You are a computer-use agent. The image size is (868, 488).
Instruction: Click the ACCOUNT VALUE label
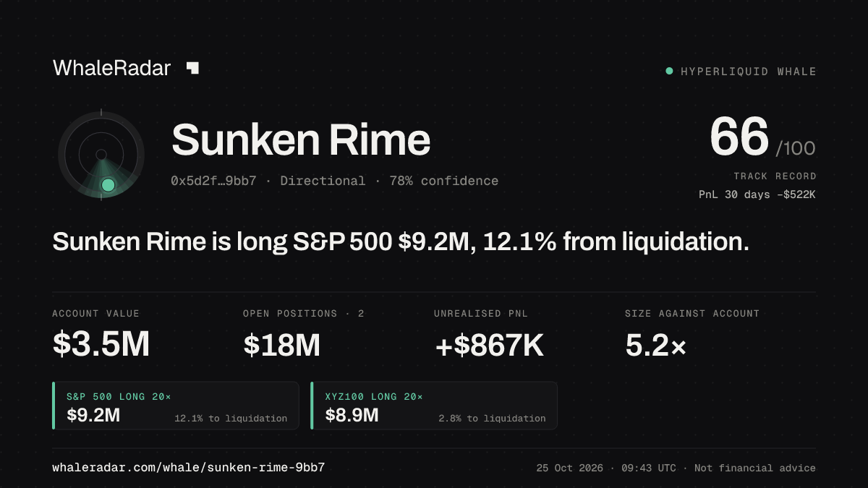click(x=95, y=314)
